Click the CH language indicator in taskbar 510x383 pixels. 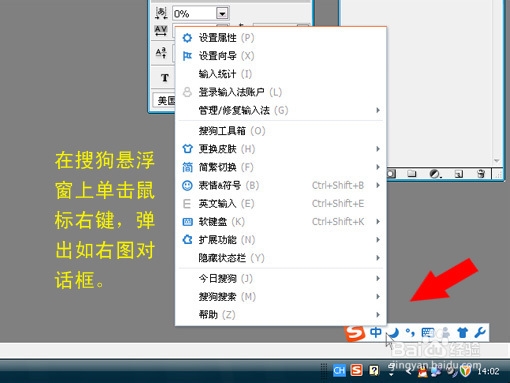click(339, 371)
